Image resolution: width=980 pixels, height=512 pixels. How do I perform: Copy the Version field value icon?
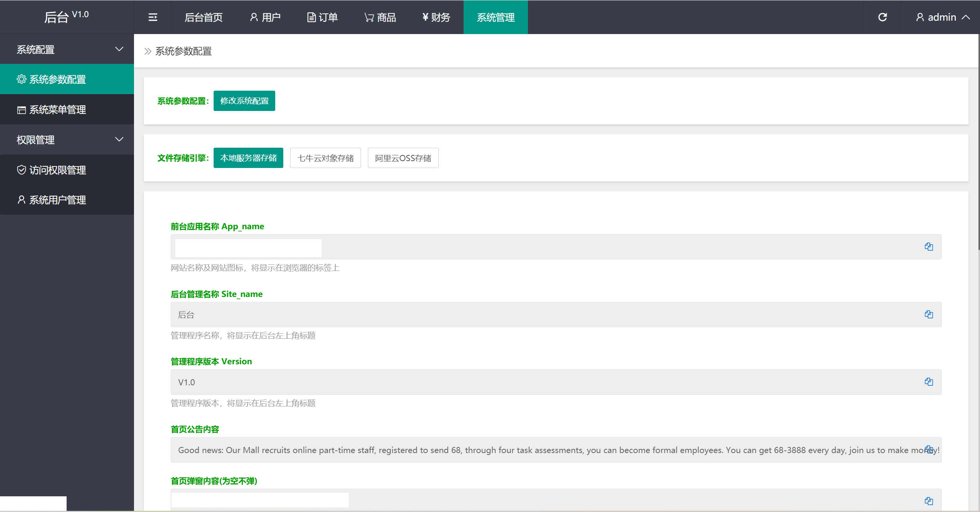click(x=929, y=382)
